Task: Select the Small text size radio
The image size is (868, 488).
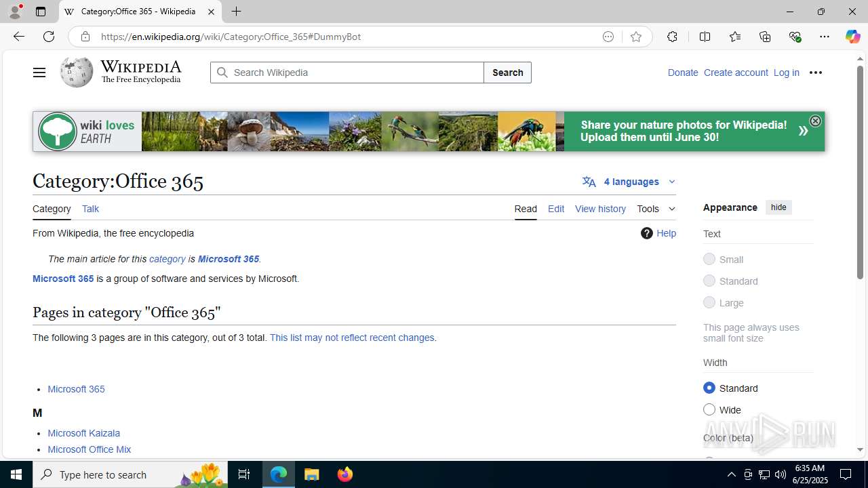Action: click(x=709, y=259)
